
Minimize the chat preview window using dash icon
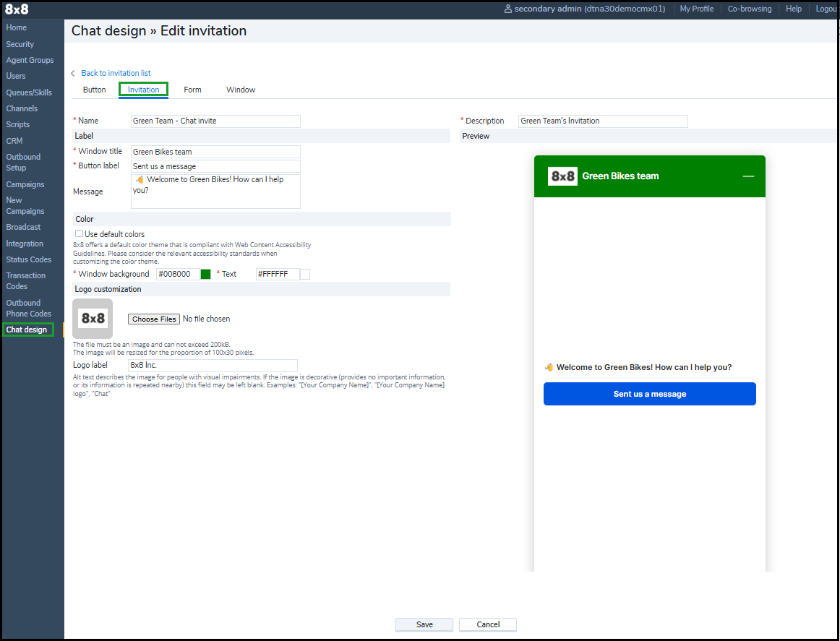[748, 176]
